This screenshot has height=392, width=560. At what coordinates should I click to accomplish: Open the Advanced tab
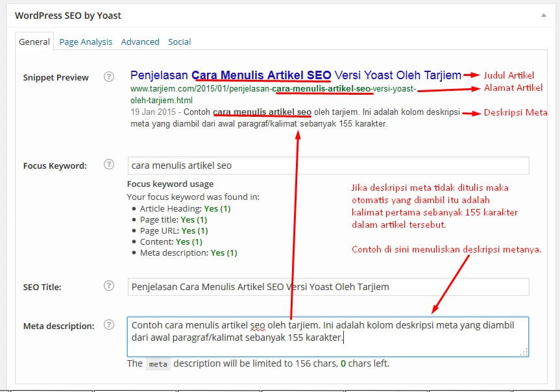pos(140,41)
